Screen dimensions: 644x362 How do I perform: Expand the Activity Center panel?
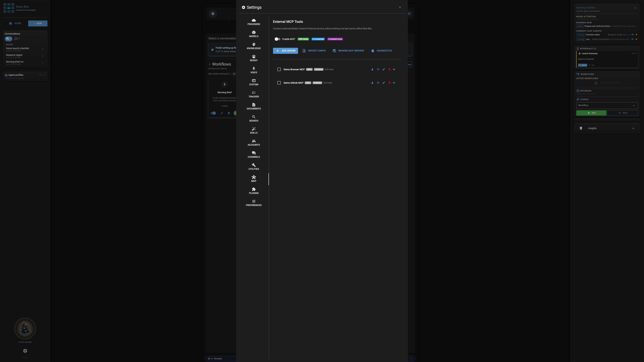[635, 8]
